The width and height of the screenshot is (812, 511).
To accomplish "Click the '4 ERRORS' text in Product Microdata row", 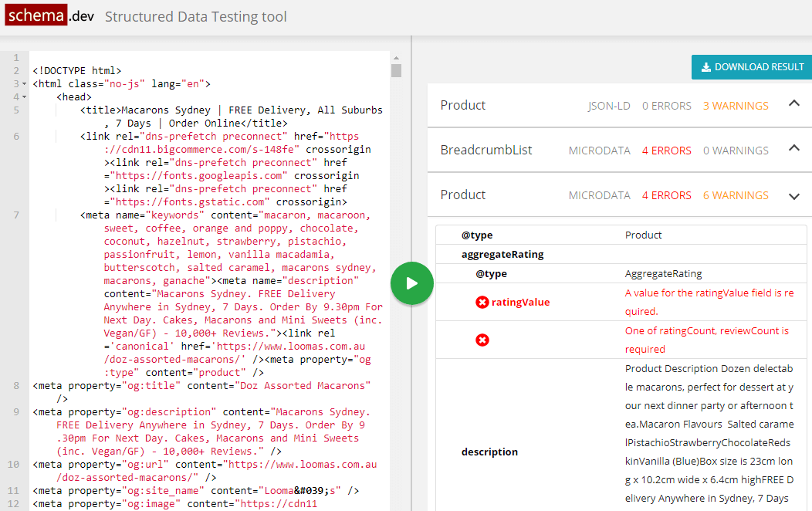I will [x=666, y=195].
